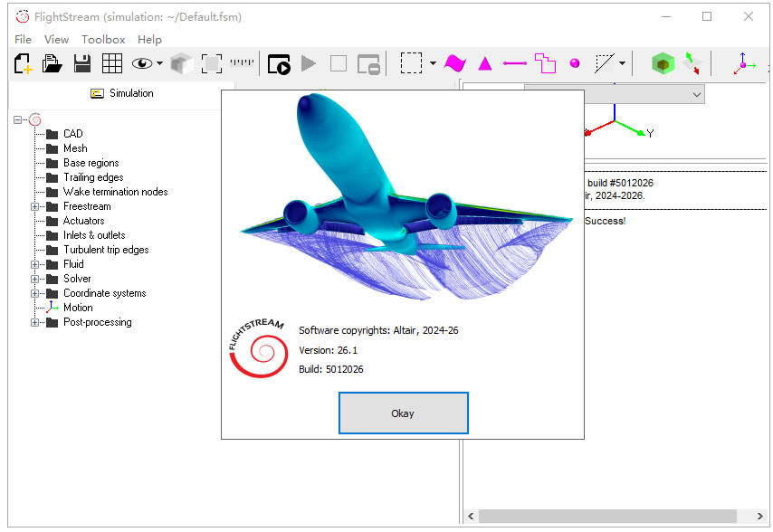
Task: Click the 'Version: 26.1' text
Action: coord(328,350)
